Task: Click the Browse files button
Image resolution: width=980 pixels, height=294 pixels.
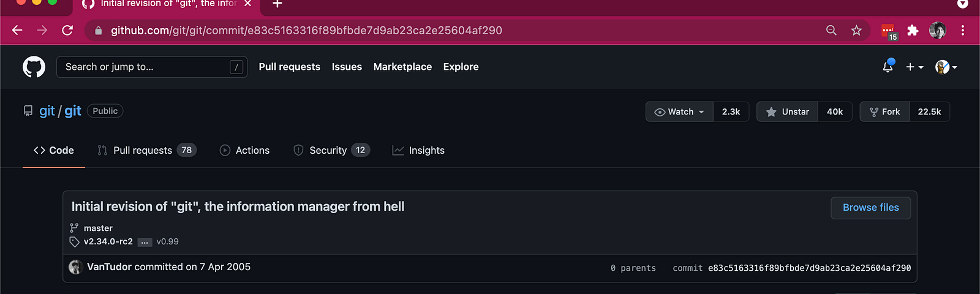Action: [x=870, y=208]
